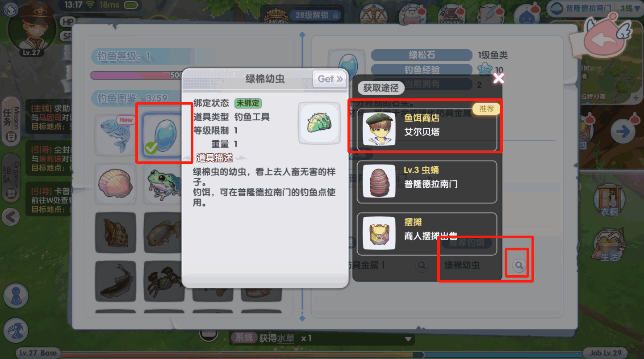Viewport: 644px width, 359px height.
Task: Open the 衣橱 wardrobe icon
Action: 609,199
